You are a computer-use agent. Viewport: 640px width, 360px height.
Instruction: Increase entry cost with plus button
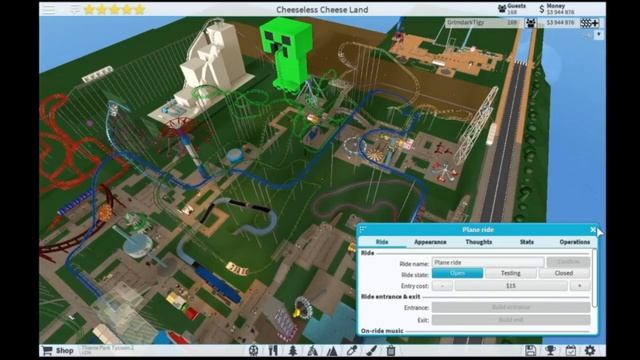click(580, 286)
